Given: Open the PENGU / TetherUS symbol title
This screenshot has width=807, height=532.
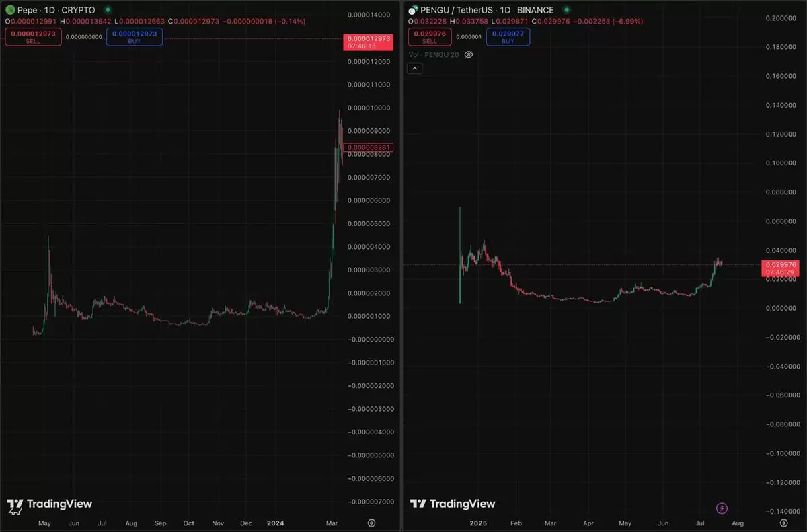Looking at the screenshot, I should (488, 10).
